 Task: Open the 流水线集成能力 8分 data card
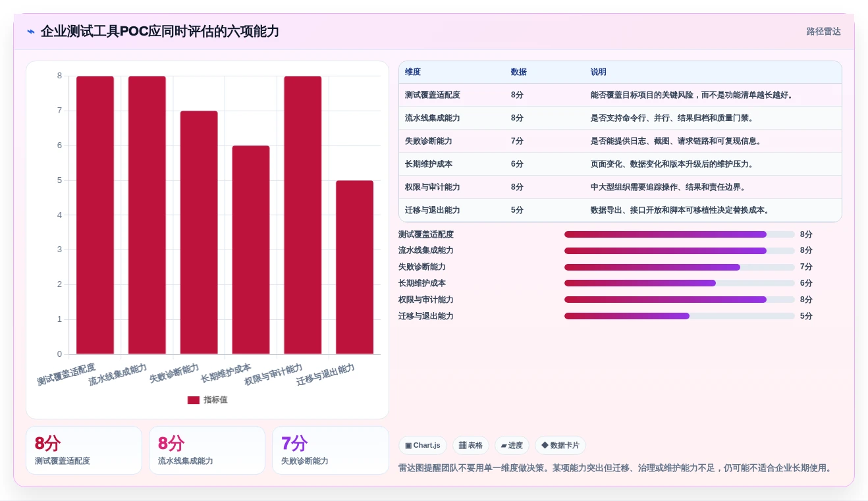click(x=207, y=450)
